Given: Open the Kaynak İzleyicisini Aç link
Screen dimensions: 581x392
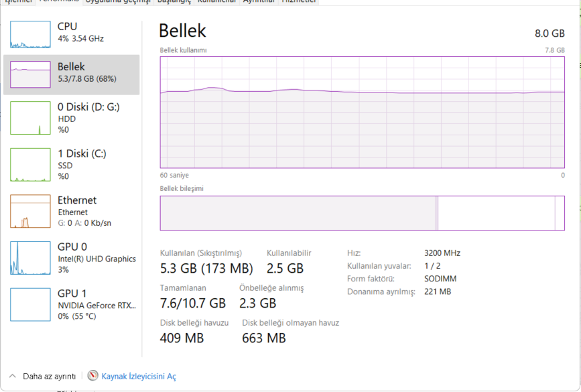Looking at the screenshot, I should click(139, 377).
